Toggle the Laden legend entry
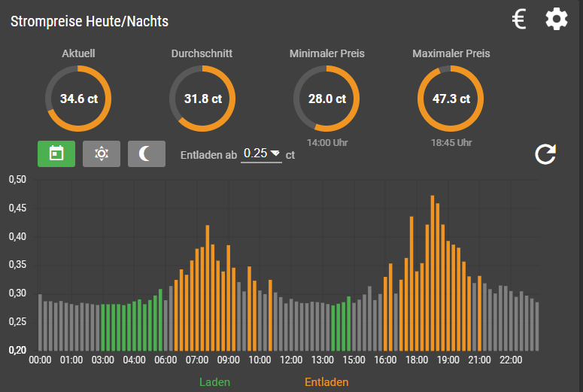583x392 pixels. (x=214, y=382)
